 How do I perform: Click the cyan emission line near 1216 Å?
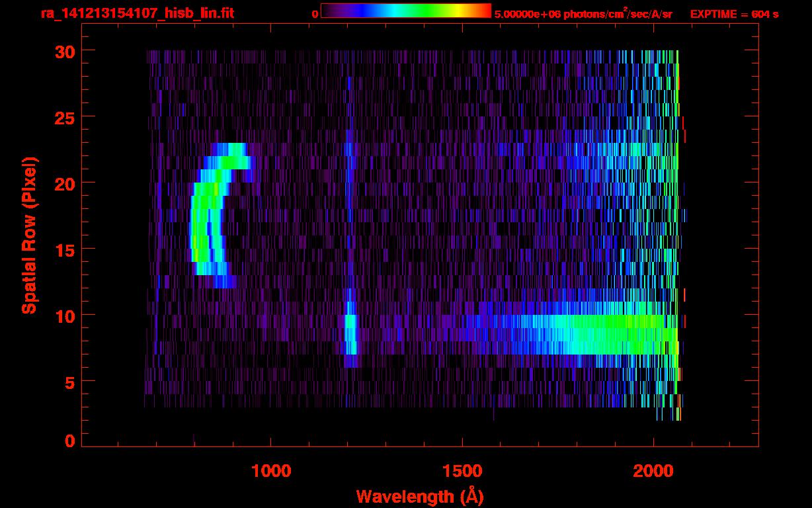pyautogui.click(x=350, y=334)
